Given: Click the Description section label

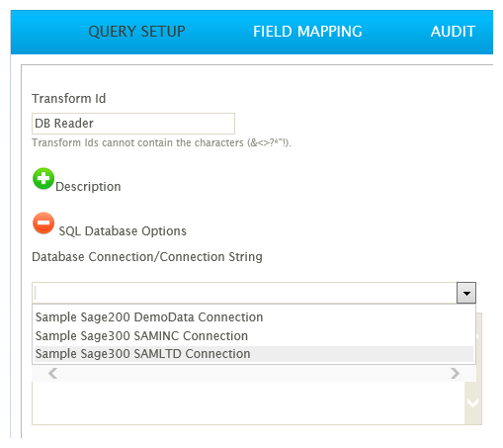Looking at the screenshot, I should pos(88,187).
